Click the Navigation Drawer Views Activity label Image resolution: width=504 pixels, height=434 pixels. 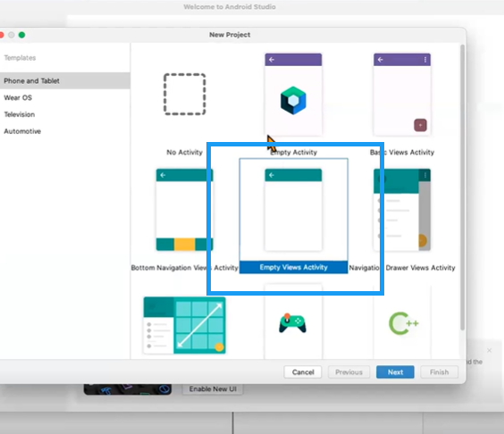[402, 268]
